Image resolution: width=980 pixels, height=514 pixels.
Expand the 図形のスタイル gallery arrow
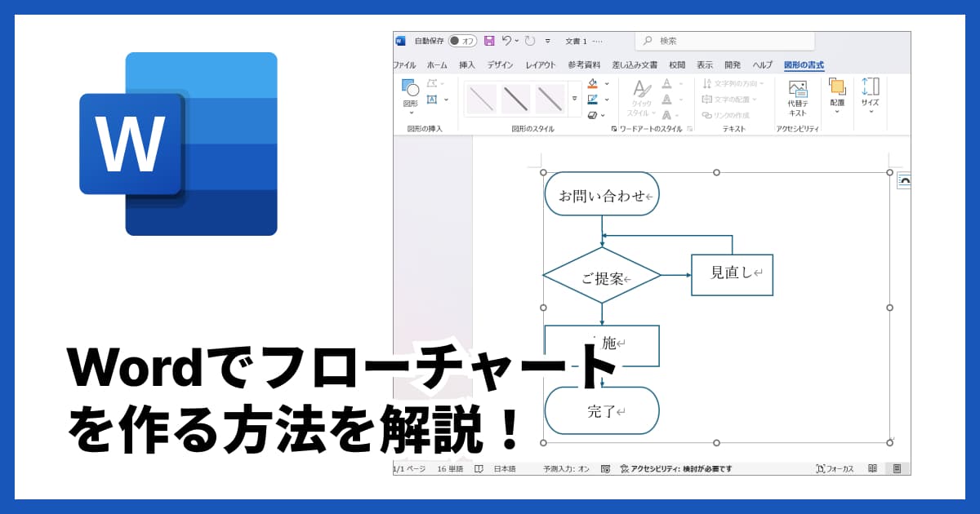pyautogui.click(x=573, y=98)
